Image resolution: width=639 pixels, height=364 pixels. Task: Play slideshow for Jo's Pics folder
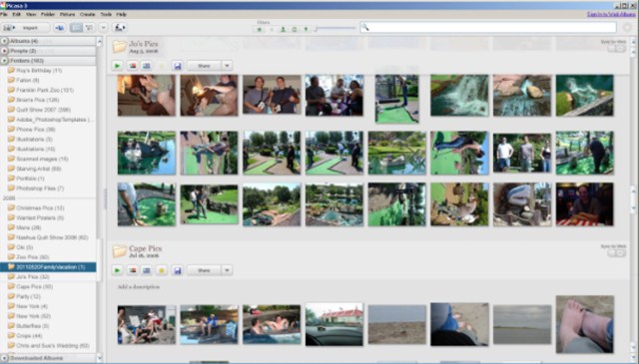click(117, 66)
